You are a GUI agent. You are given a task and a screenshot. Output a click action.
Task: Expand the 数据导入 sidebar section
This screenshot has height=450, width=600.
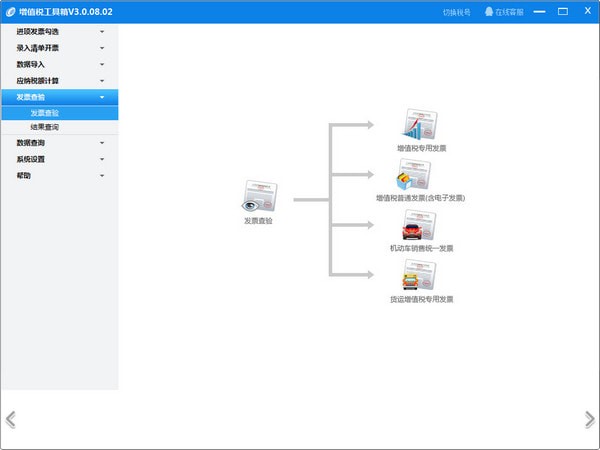(59, 64)
